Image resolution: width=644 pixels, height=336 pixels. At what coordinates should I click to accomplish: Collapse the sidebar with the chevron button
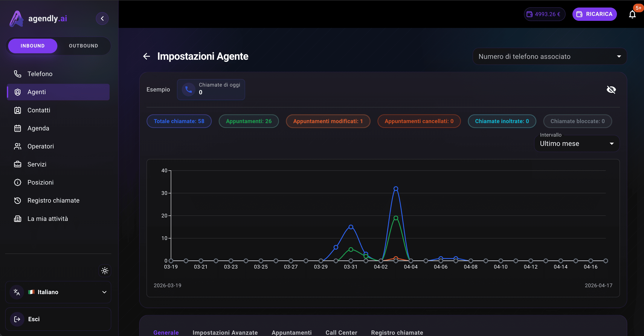[102, 18]
